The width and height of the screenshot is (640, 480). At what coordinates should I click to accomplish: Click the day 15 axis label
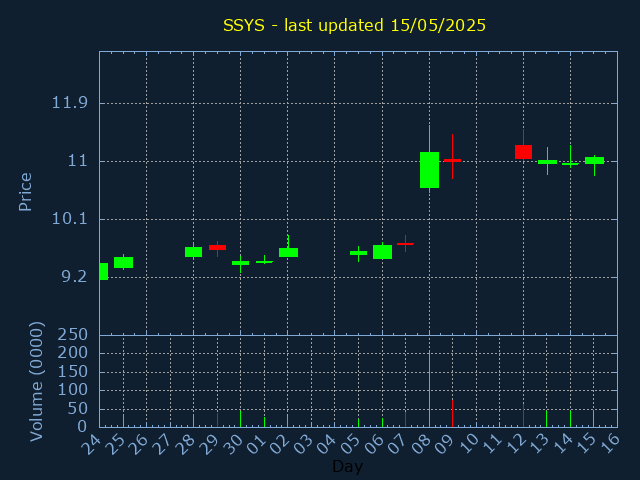tap(586, 443)
